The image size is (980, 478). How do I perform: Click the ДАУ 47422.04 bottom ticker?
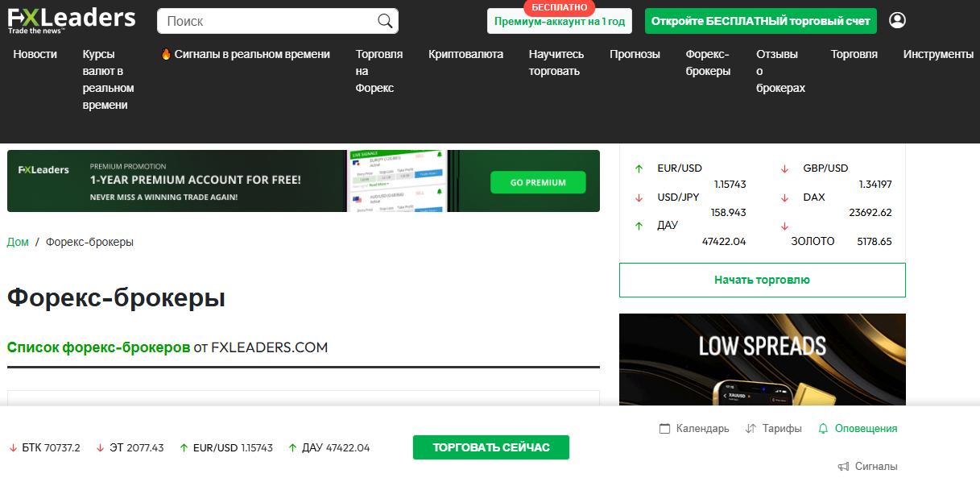[336, 448]
